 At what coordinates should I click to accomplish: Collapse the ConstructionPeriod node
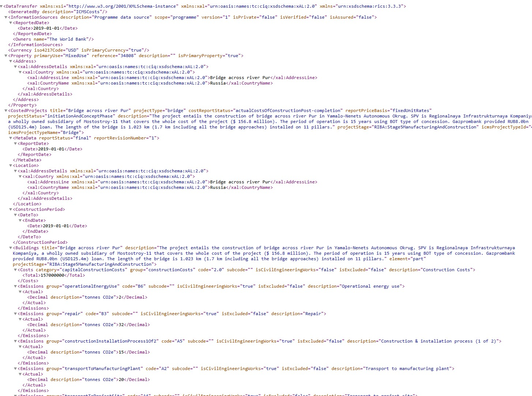[x=11, y=209]
